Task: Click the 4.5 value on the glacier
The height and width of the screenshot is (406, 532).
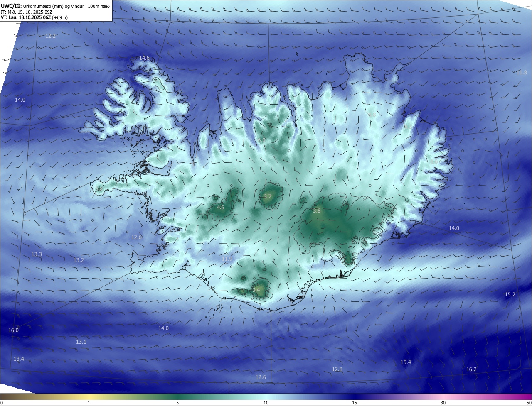Action: coord(221,207)
